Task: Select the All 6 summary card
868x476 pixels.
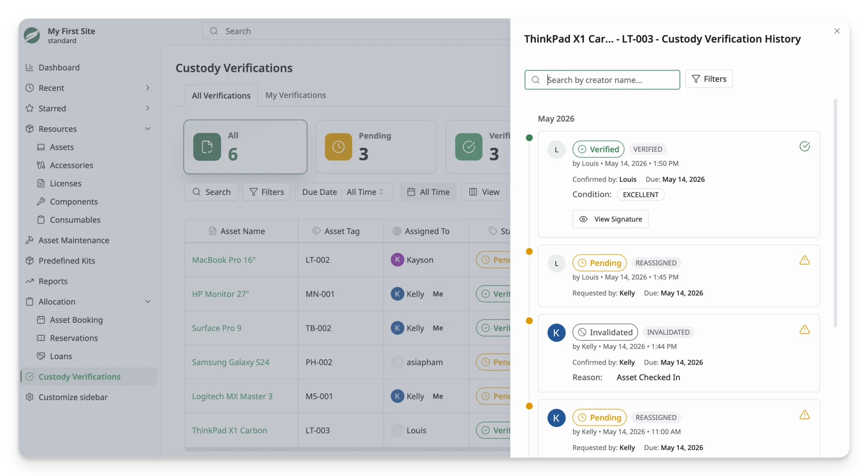Action: point(245,147)
